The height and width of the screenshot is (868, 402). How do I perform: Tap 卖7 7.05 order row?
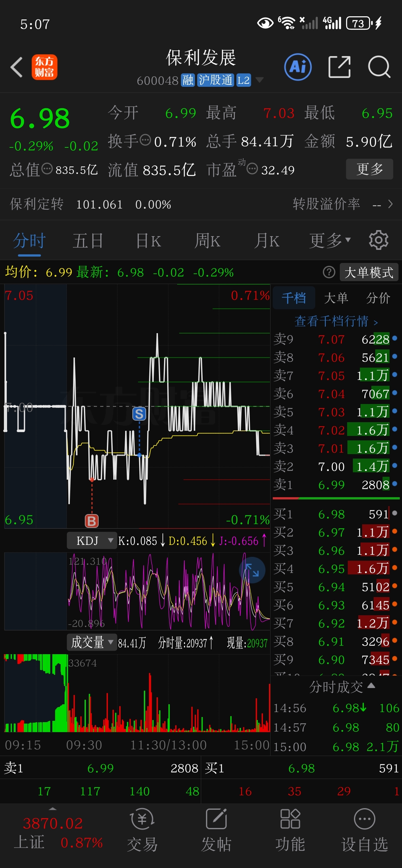[336, 375]
